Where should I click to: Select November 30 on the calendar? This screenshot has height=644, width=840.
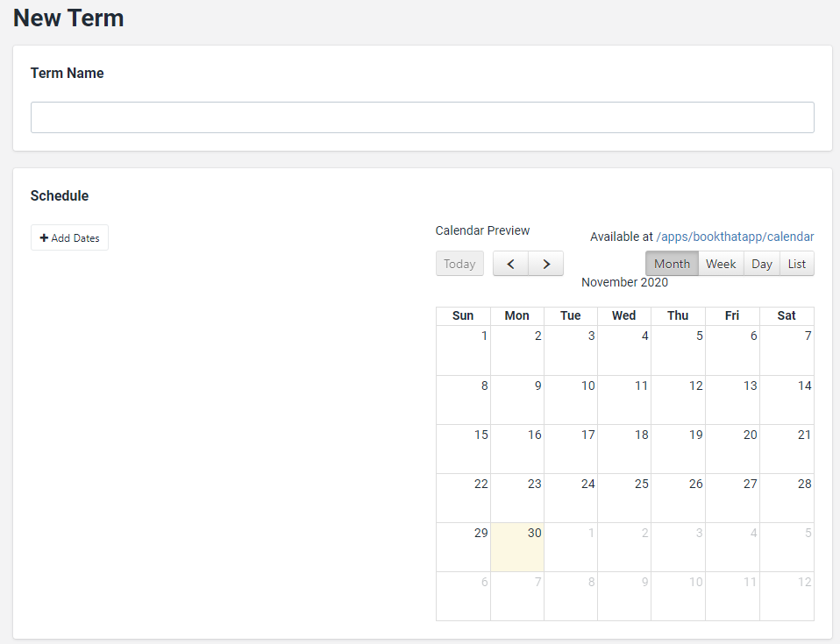coord(517,548)
